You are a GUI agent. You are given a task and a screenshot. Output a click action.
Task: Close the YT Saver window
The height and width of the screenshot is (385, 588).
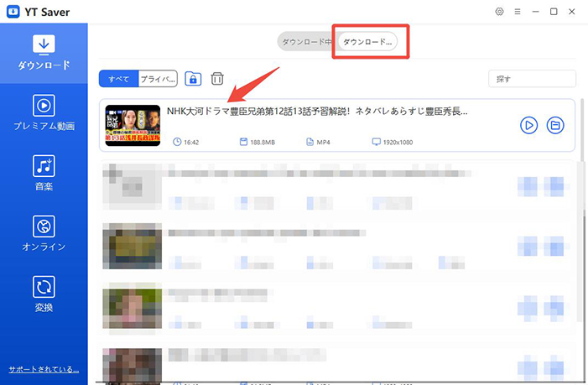pyautogui.click(x=571, y=12)
